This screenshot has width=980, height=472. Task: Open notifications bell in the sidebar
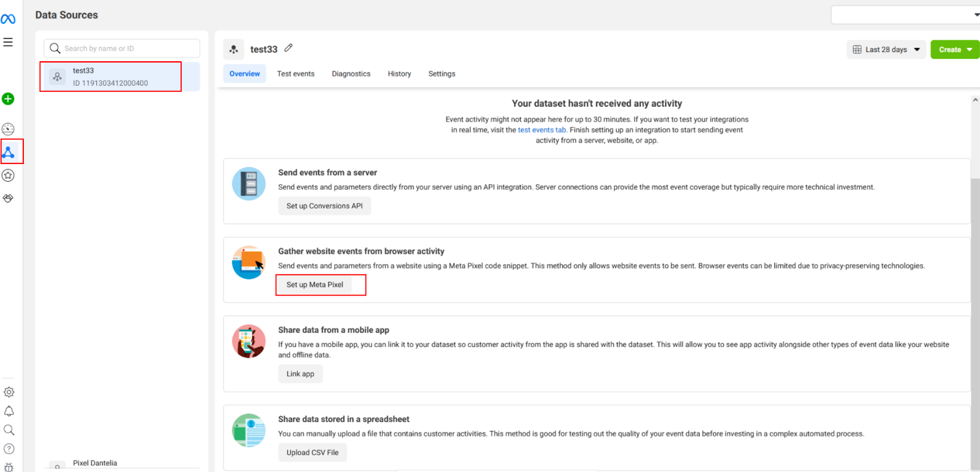[9, 411]
